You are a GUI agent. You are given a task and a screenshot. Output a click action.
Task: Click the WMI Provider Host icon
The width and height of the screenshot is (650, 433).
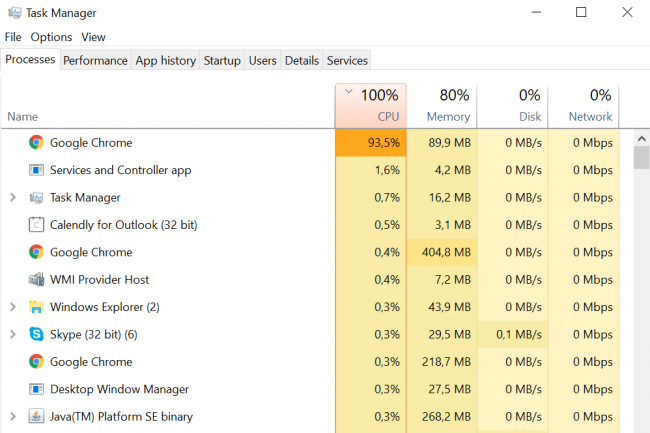(x=36, y=280)
